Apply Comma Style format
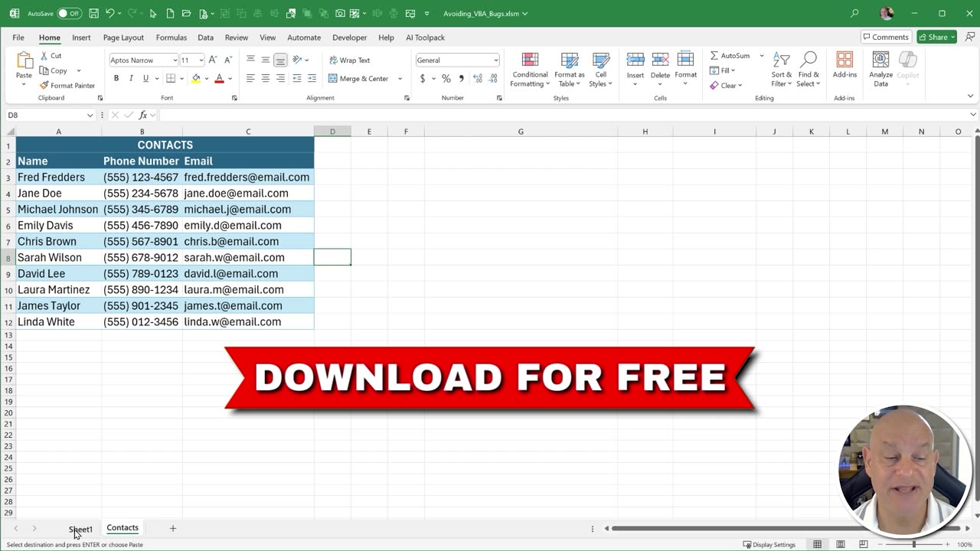This screenshot has height=551, width=980. coord(461,78)
